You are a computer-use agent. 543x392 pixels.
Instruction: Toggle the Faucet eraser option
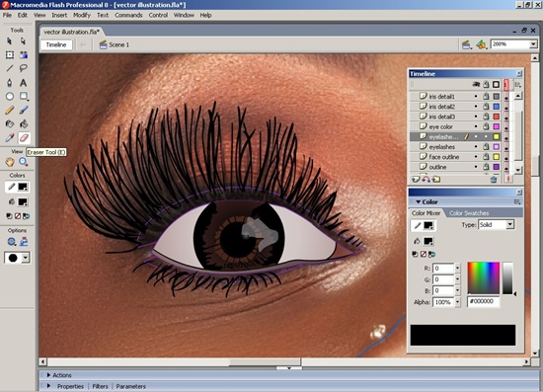[x=24, y=242]
